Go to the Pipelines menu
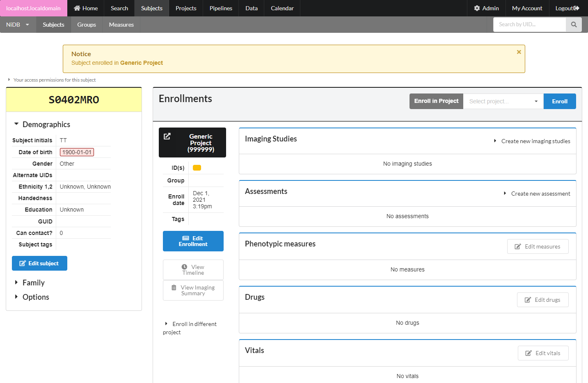Viewport: 588px width, 383px height. tap(221, 8)
